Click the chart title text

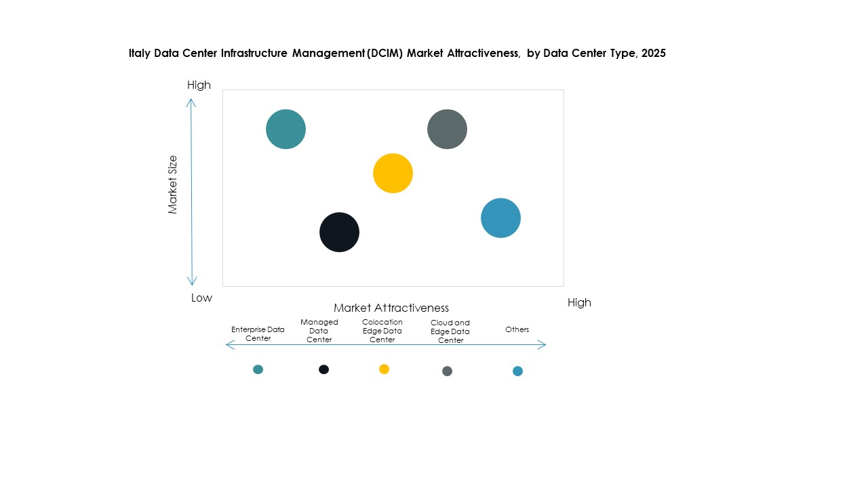pos(397,53)
